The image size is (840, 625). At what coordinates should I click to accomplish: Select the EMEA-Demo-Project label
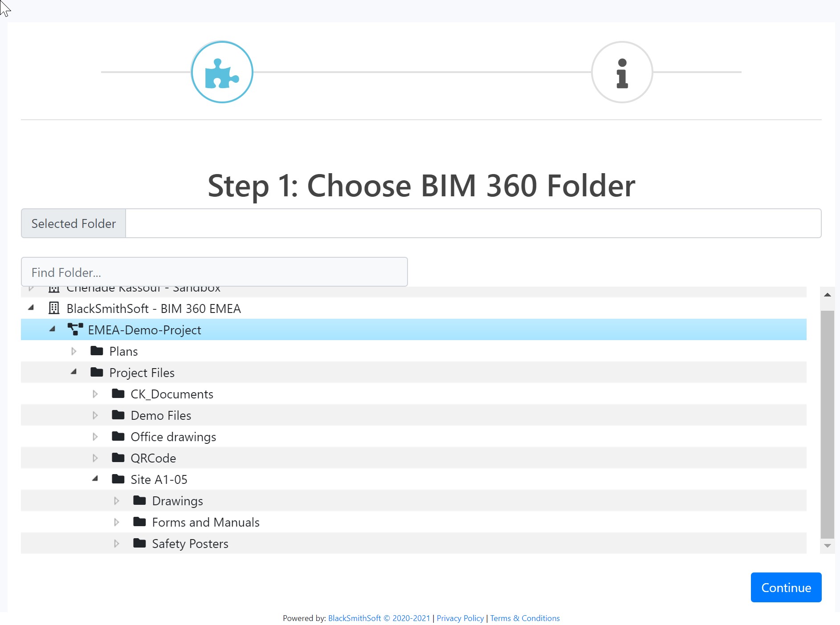pos(144,330)
